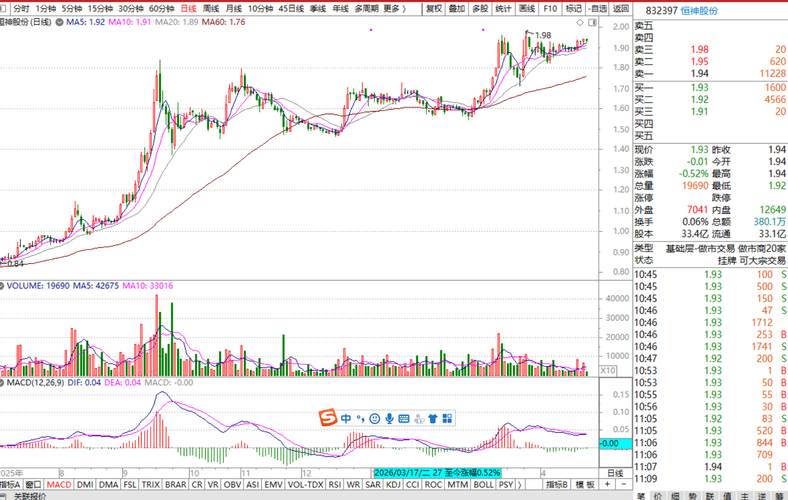788x500 pixels.
Task: Open the 模板 template menu
Action: (585, 485)
